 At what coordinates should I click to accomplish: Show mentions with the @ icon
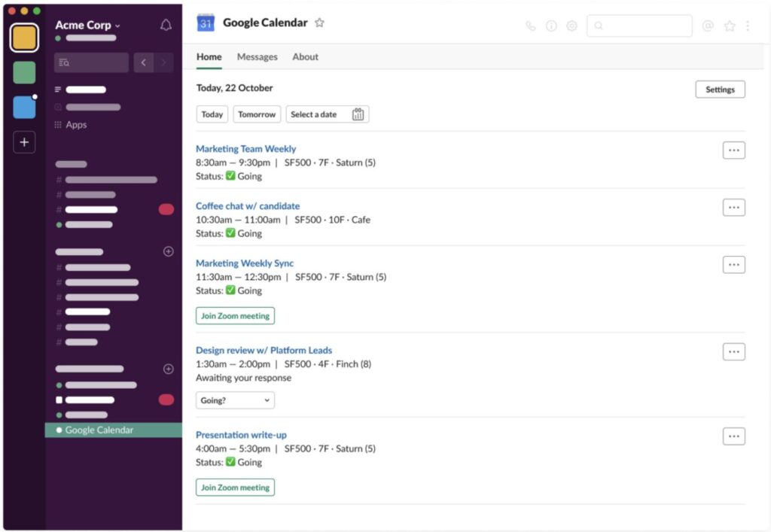tap(708, 26)
